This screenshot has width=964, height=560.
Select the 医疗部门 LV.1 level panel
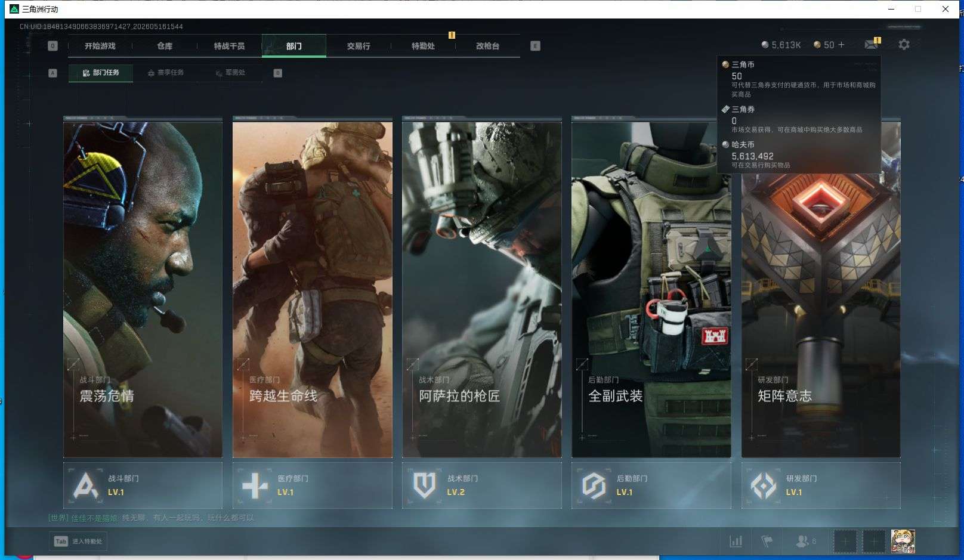tap(312, 485)
